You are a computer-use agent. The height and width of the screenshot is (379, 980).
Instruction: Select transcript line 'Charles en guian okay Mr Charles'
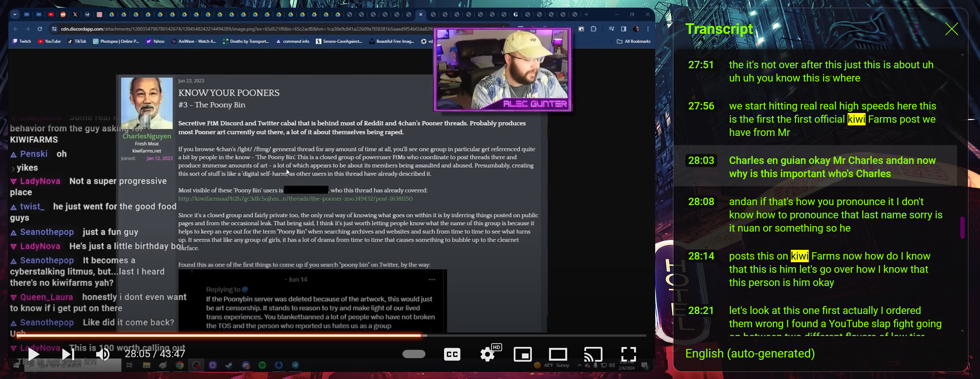[832, 167]
